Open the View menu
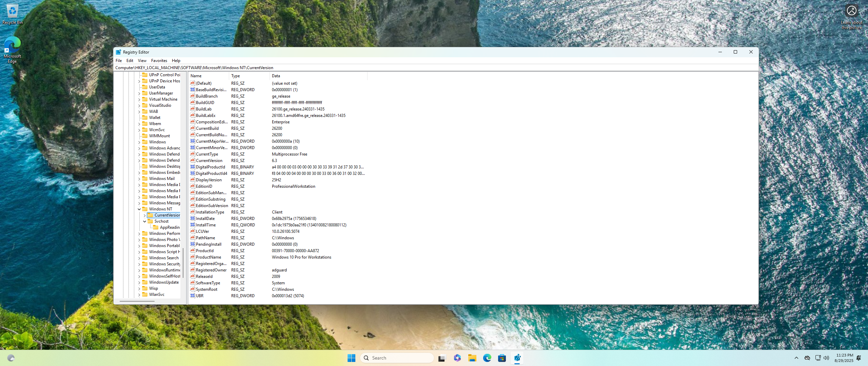868x366 pixels. [142, 61]
